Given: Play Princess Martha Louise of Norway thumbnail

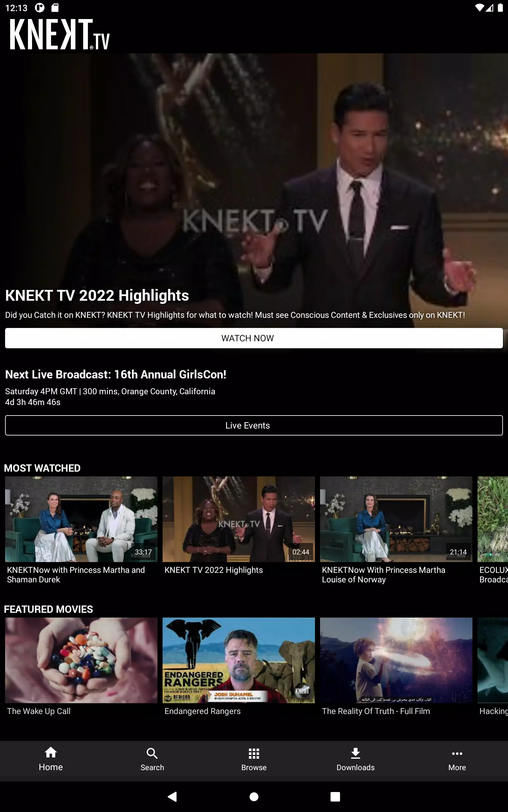Looking at the screenshot, I should 396,519.
